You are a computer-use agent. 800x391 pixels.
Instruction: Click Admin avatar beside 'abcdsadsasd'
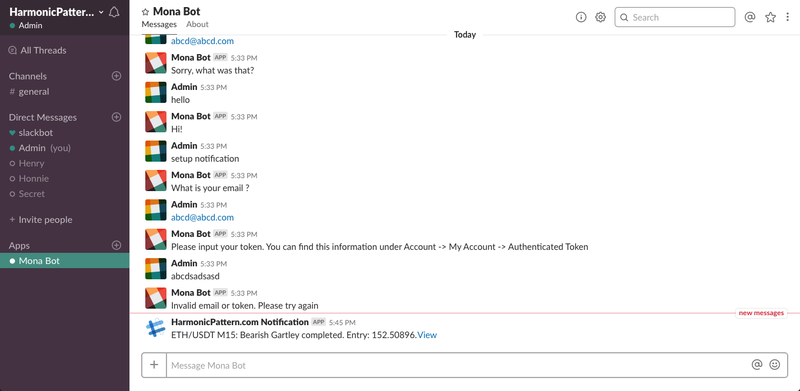[156, 268]
